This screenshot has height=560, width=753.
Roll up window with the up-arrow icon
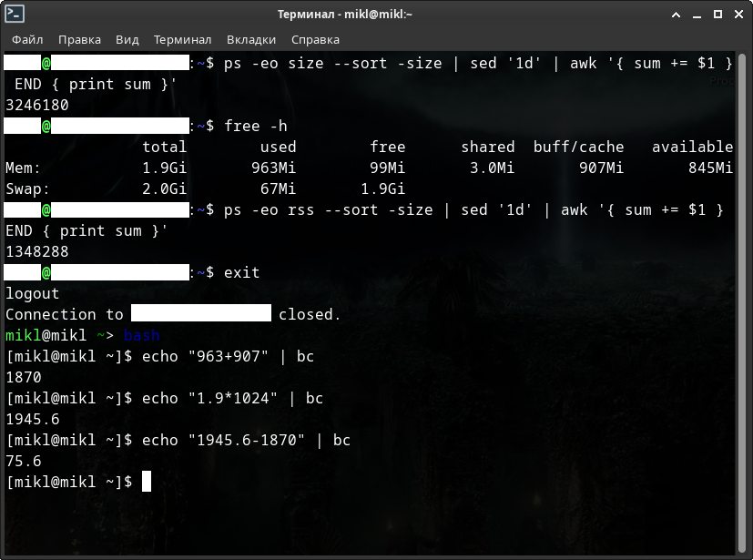(x=677, y=14)
